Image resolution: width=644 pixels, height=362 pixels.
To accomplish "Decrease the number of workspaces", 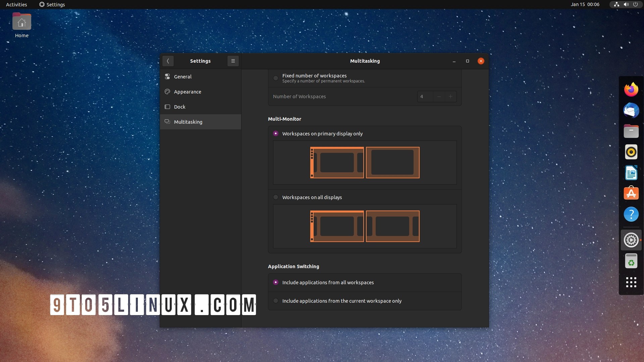I will (x=439, y=97).
